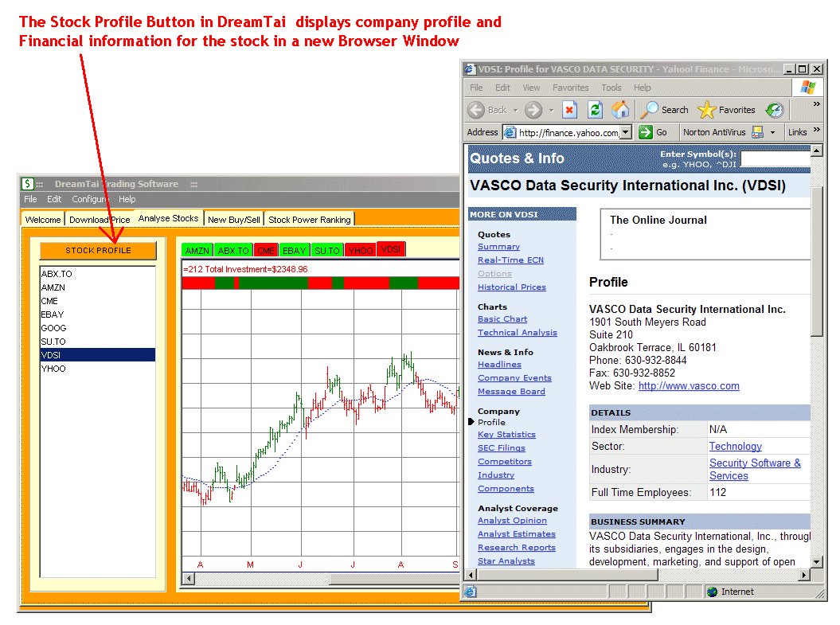
Task: Click the Internet Explorer title bar icon
Action: [x=470, y=69]
